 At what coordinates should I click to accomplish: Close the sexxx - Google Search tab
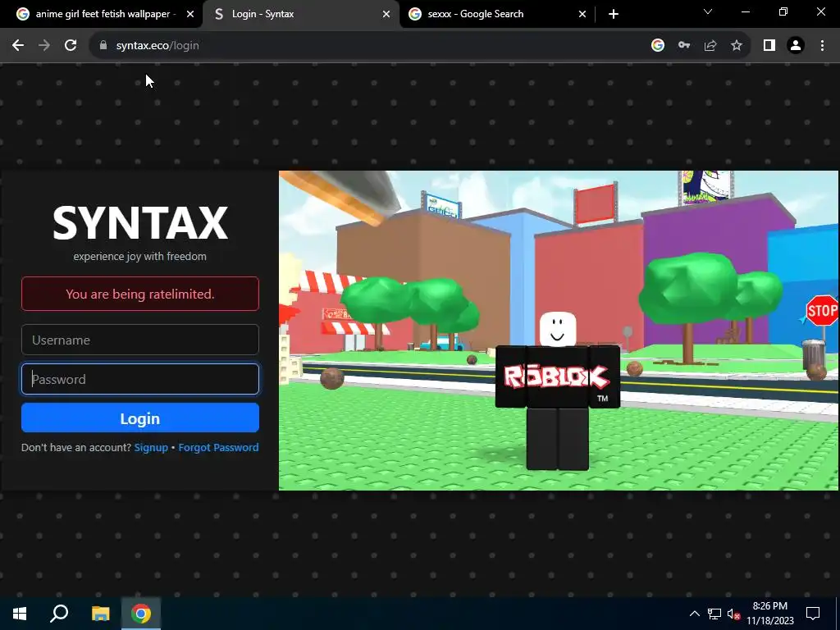tap(582, 15)
